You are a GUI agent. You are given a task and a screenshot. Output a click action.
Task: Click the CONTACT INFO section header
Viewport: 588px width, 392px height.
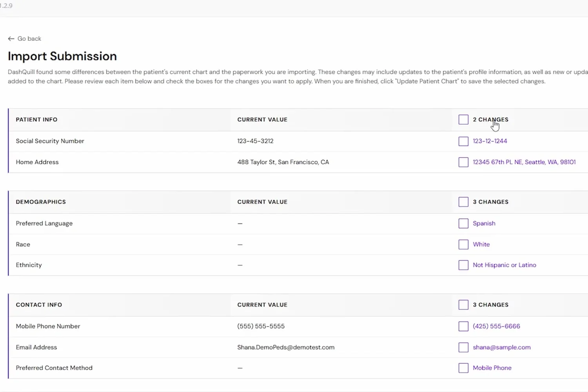[x=39, y=305]
